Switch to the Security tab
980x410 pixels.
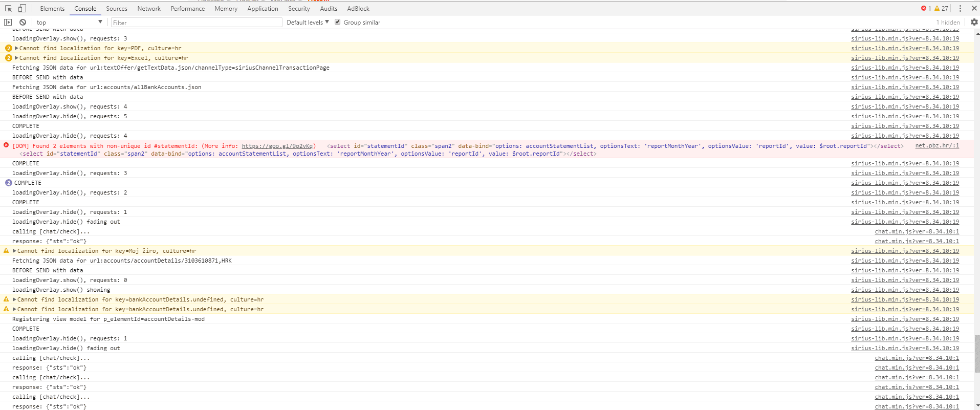[x=299, y=9]
